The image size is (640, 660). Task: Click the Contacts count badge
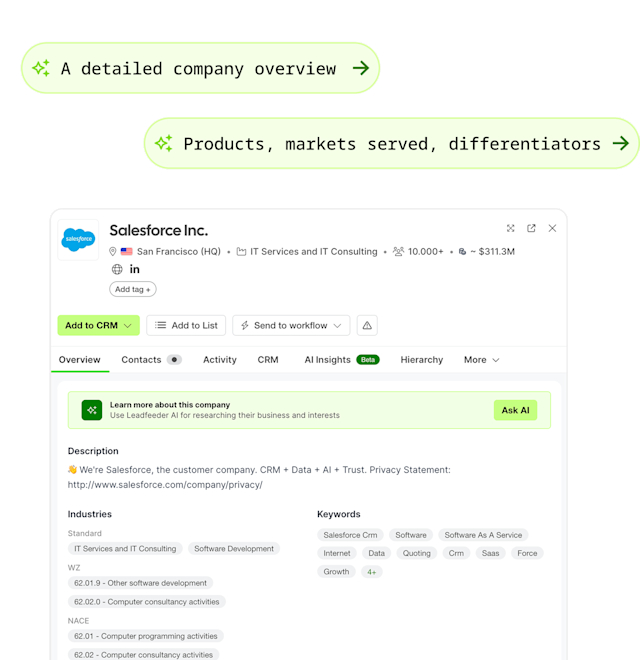click(x=174, y=360)
